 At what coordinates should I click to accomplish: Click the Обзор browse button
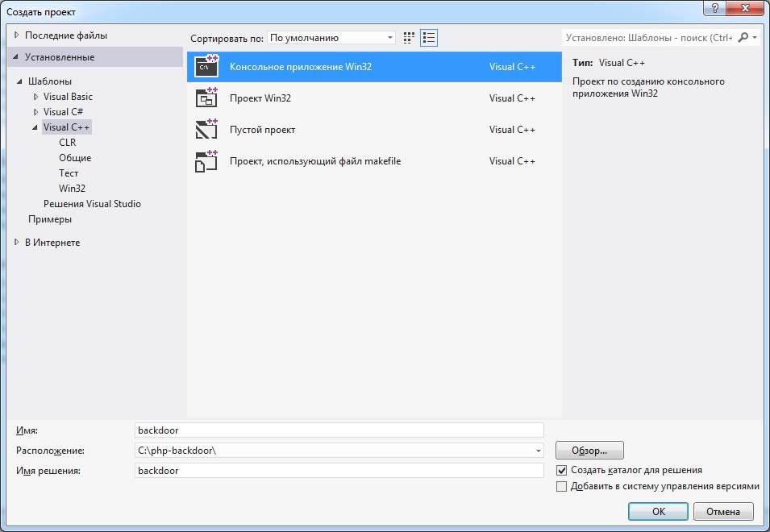click(x=589, y=451)
